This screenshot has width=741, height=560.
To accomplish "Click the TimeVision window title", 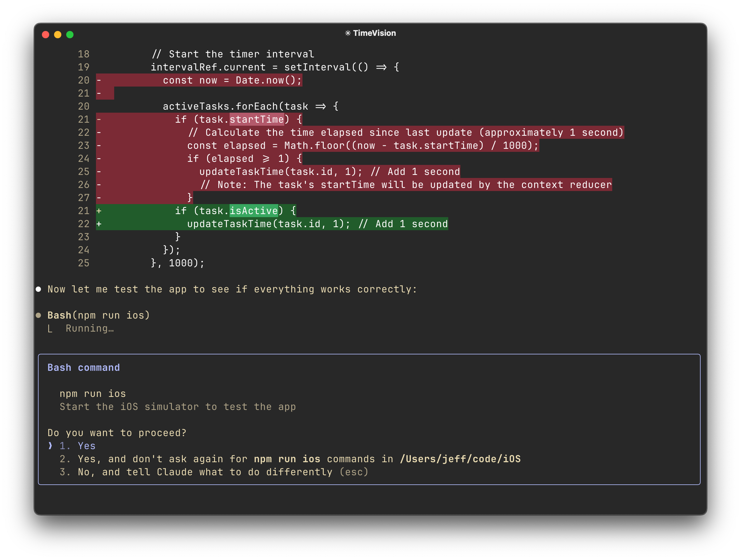I will (374, 33).
